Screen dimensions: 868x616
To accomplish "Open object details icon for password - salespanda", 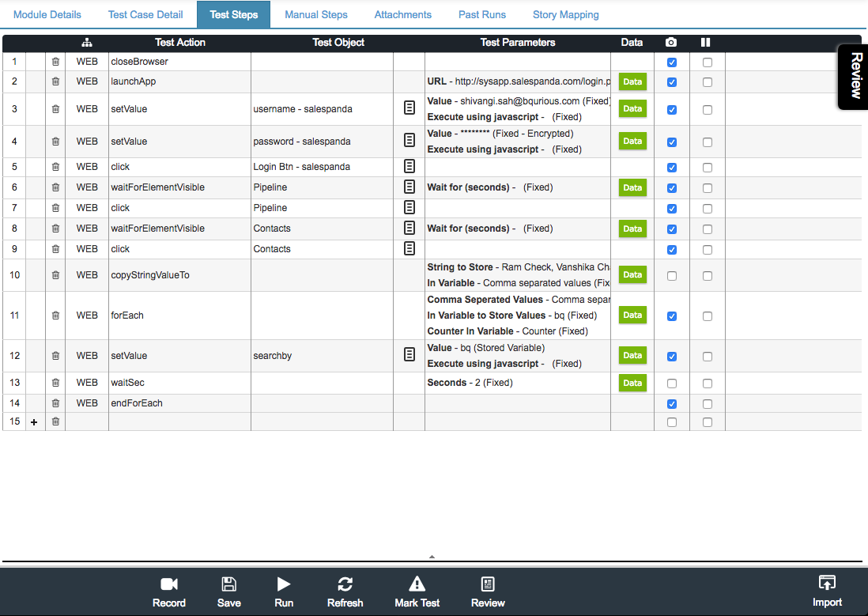I will pos(409,140).
